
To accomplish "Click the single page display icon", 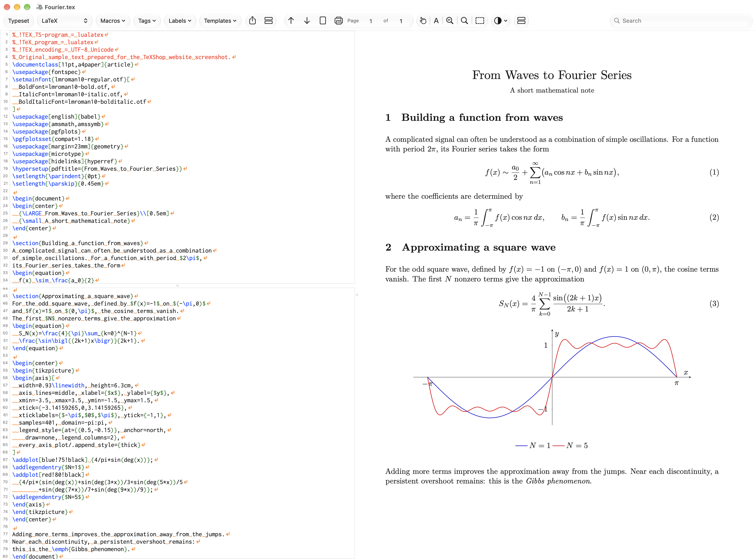I will (x=323, y=21).
